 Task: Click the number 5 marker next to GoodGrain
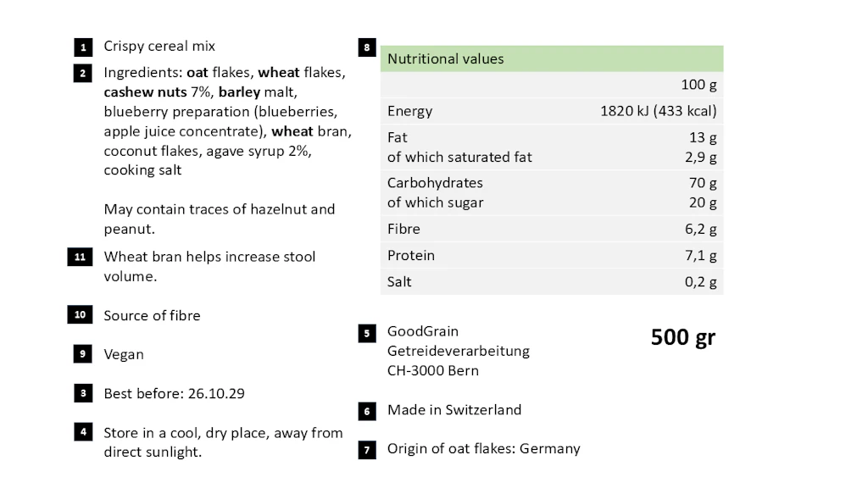[367, 334]
